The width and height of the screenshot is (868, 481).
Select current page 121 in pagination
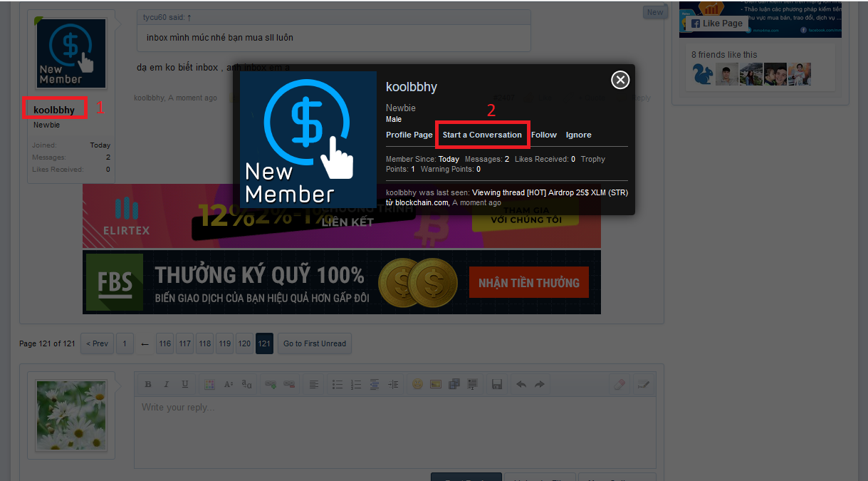click(x=264, y=343)
